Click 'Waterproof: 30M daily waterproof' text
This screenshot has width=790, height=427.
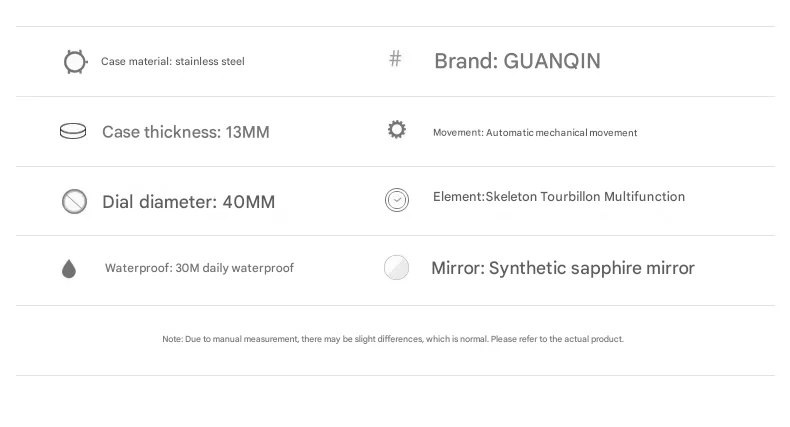[199, 268]
